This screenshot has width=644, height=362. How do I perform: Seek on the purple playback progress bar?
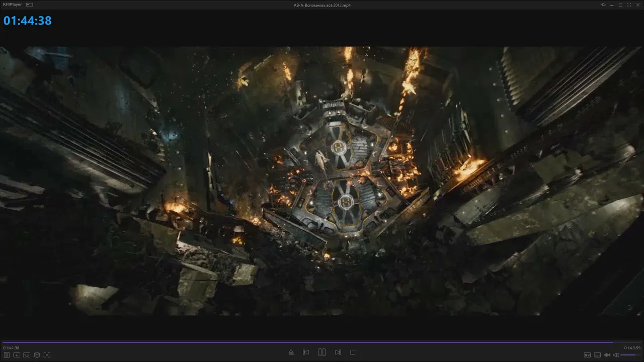(x=322, y=342)
